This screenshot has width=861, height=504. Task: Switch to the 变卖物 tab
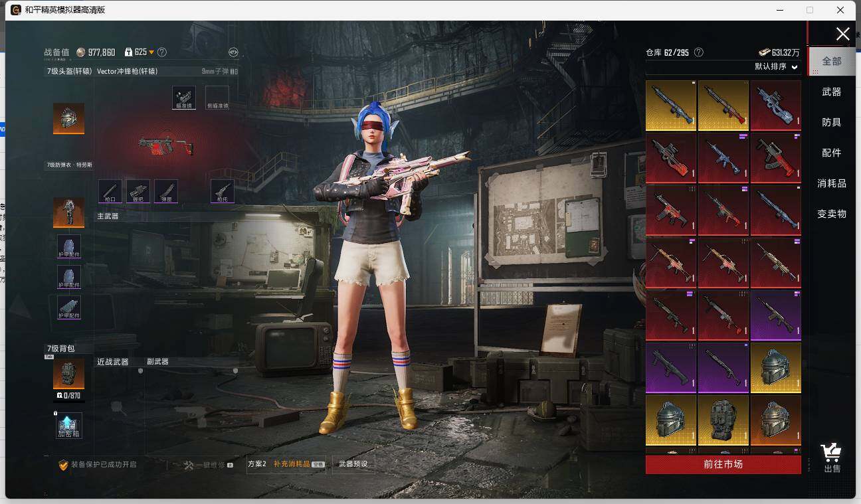(832, 214)
